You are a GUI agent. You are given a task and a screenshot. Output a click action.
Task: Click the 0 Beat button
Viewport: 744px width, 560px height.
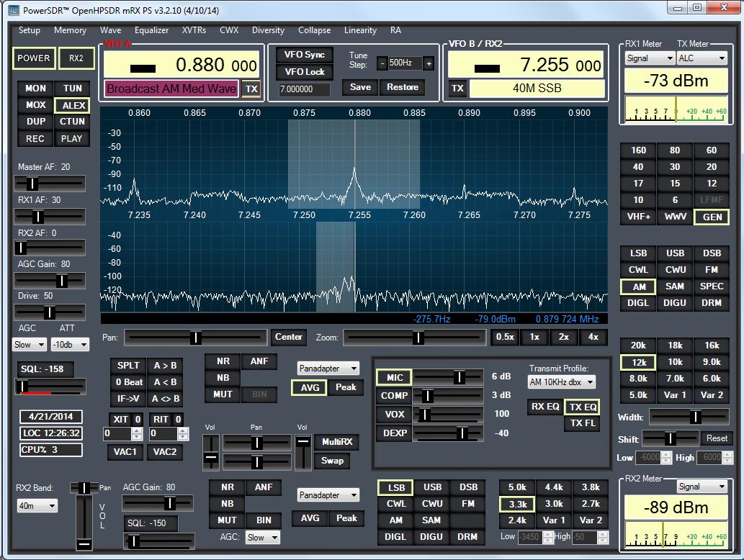click(128, 382)
